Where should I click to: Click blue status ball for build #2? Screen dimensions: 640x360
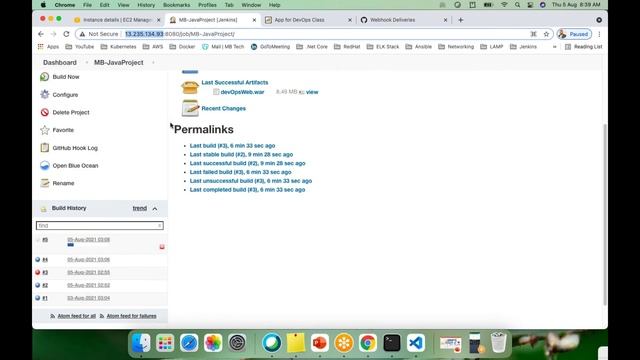pos(38,285)
